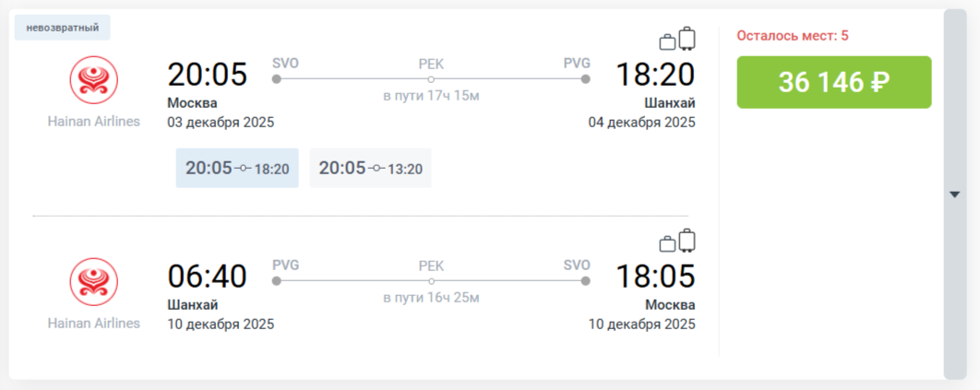Click the PEK stopover dot on return route
Image resolution: width=980 pixels, height=390 pixels.
pos(431,281)
